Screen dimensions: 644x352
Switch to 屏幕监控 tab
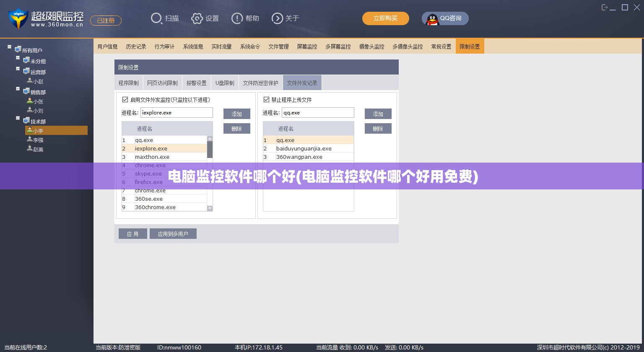click(x=307, y=47)
